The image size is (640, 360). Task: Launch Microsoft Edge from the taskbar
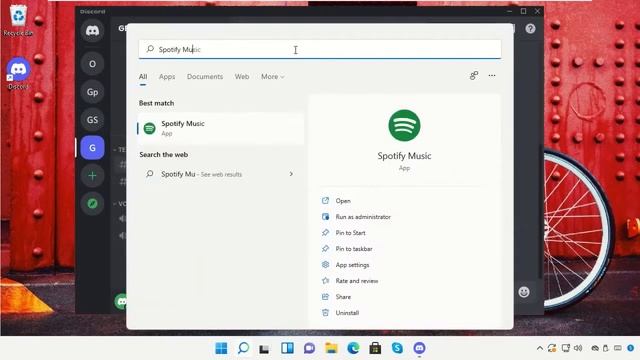click(x=353, y=348)
